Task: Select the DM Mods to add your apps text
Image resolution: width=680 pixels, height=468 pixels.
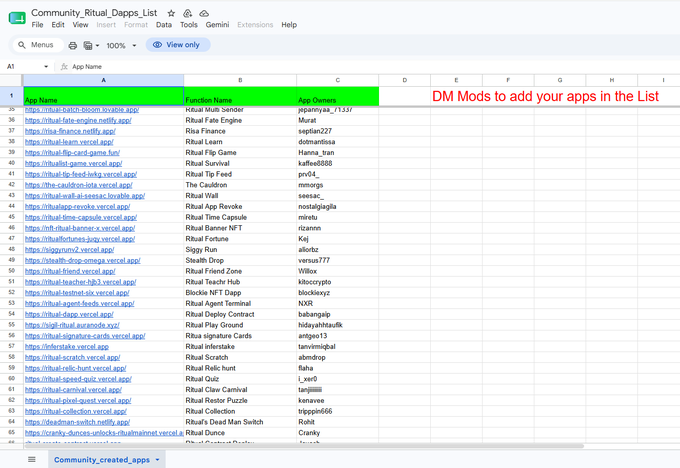Action: click(x=545, y=96)
